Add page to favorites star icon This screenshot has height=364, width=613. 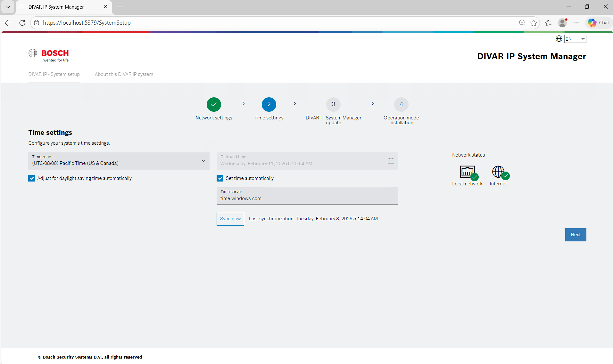534,23
